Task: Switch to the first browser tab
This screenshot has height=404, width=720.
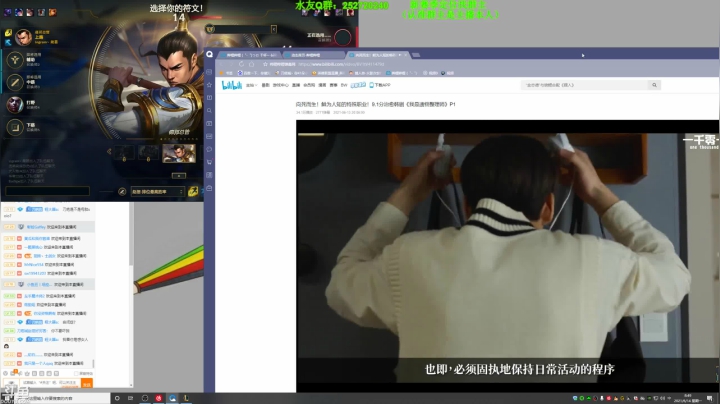Action: [x=250, y=55]
